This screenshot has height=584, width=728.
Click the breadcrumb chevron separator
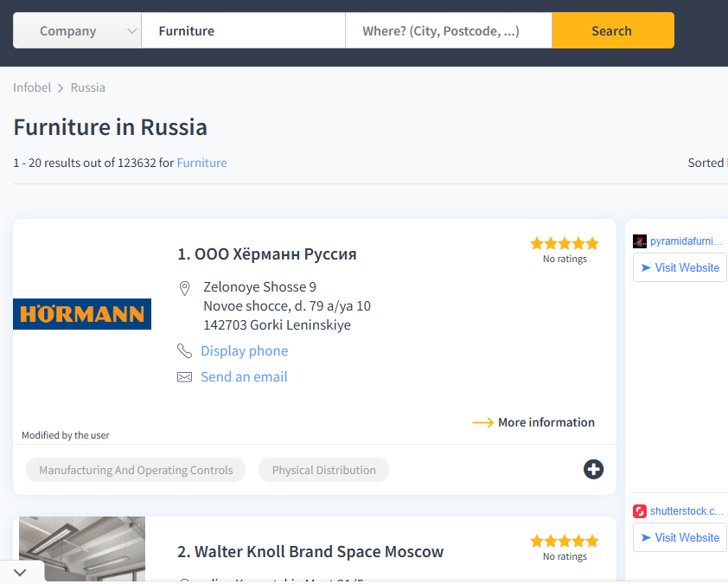pyautogui.click(x=61, y=87)
